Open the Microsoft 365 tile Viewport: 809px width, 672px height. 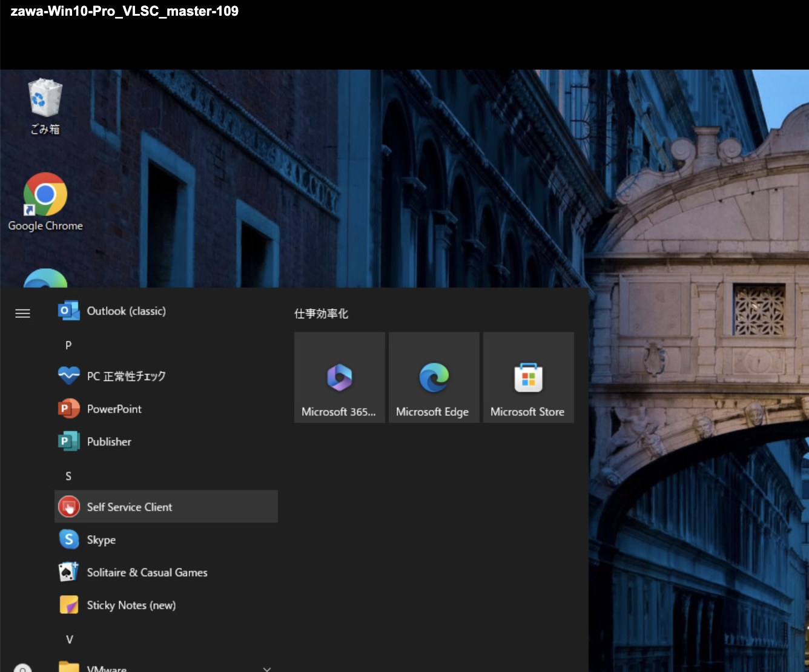tap(339, 378)
